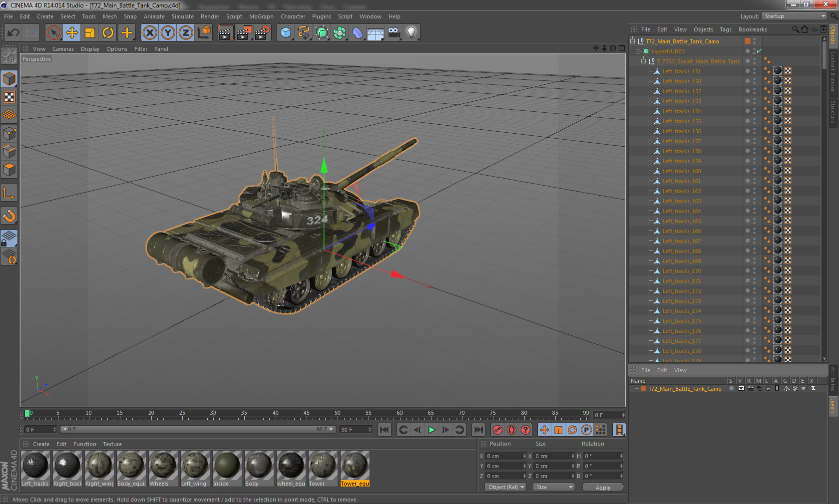
Task: Open the Object (Rel) dropdown
Action: 505,487
